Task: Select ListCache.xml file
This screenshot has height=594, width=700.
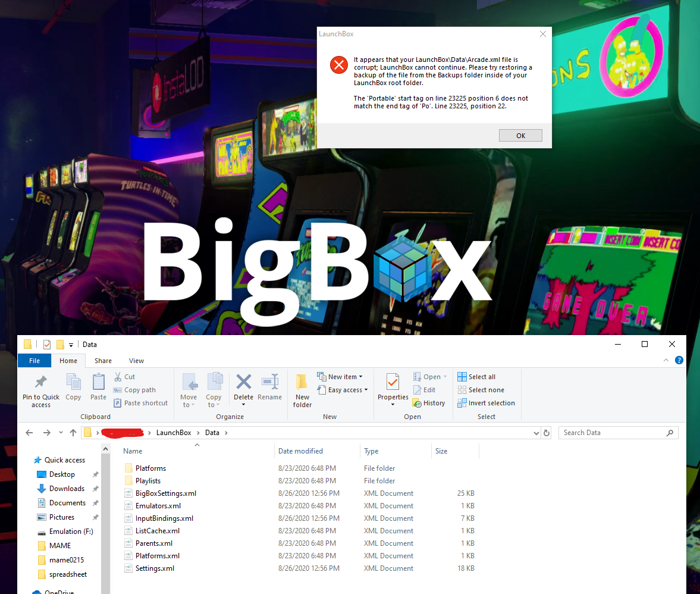Action: click(x=157, y=530)
